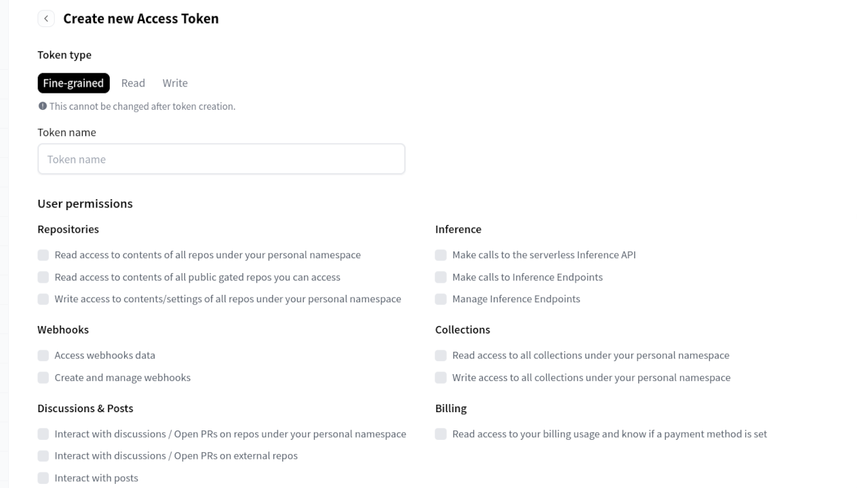
Task: Click the back arrow to return
Action: pos(45,18)
